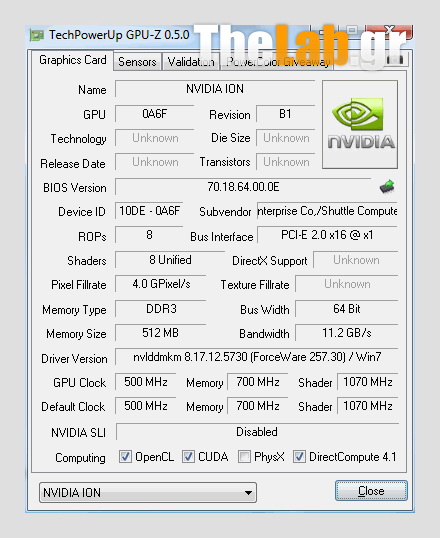Click the Driver Version field
Screen dimensions: 440x538
coord(257,357)
